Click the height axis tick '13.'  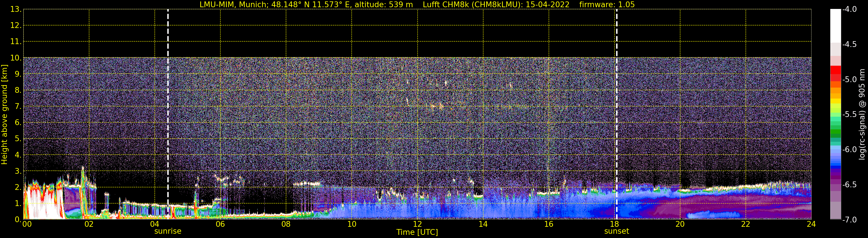pyautogui.click(x=16, y=9)
